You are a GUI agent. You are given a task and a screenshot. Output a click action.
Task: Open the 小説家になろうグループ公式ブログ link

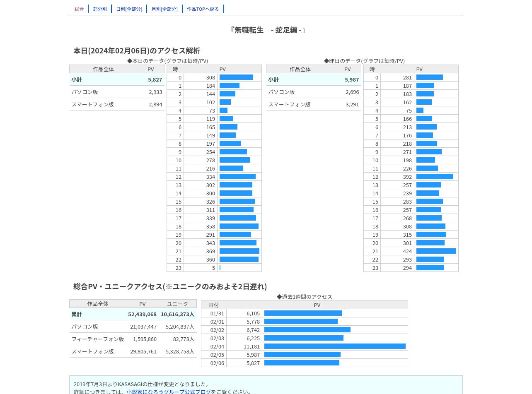click(169, 392)
